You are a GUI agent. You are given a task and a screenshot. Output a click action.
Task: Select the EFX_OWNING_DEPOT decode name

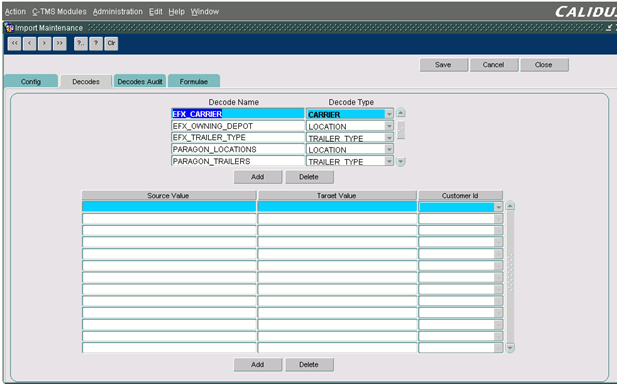(238, 126)
